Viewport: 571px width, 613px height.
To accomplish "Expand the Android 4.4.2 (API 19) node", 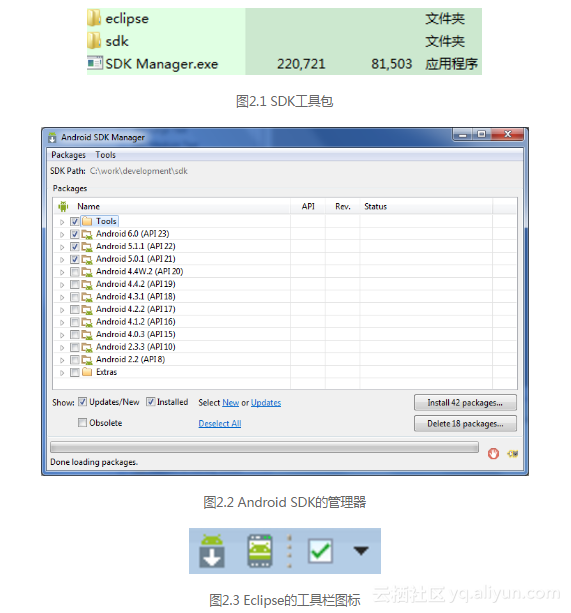I will coord(62,285).
